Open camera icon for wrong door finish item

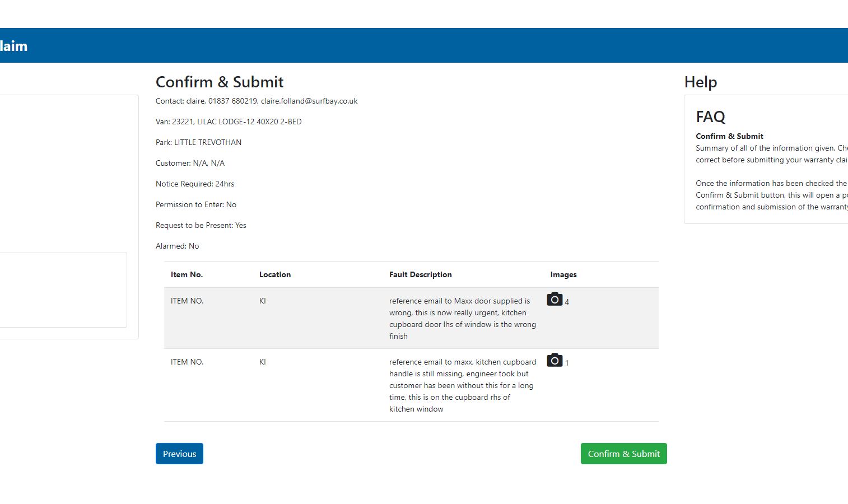click(x=554, y=300)
